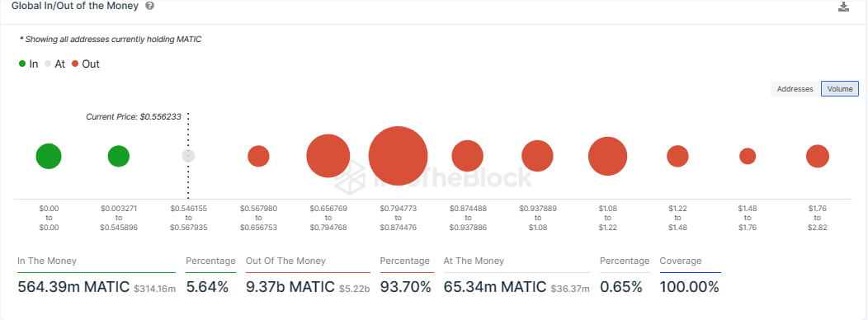Viewport: 868px width, 320px height.
Task: Click the green bubble above $0.00 to $0.00
Action: 49,156
